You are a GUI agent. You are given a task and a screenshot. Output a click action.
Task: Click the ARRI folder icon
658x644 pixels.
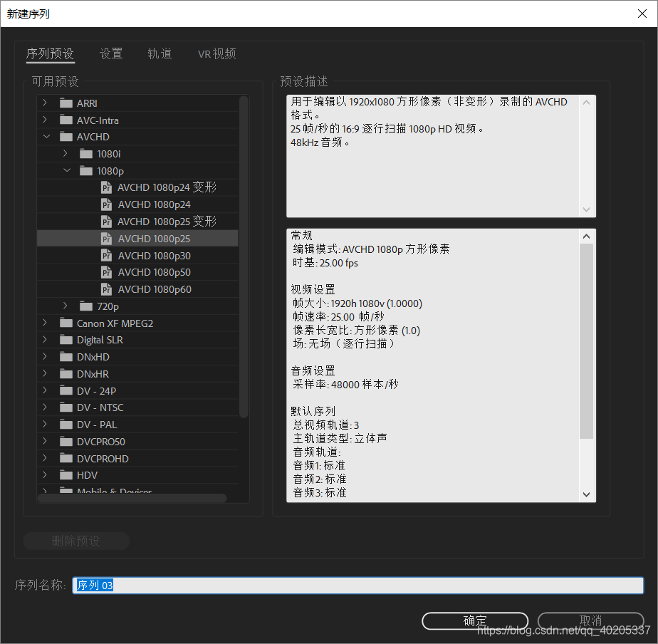(66, 103)
